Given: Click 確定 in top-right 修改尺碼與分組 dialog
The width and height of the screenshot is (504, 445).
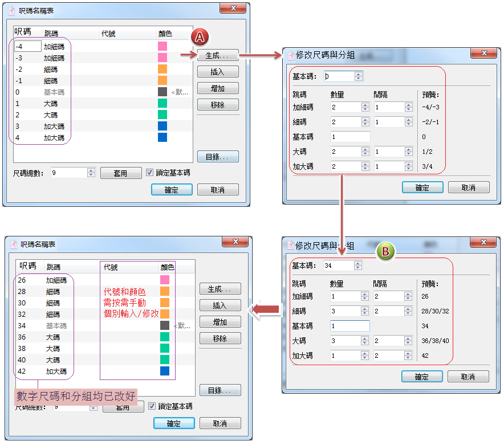Looking at the screenshot, I should coord(422,187).
